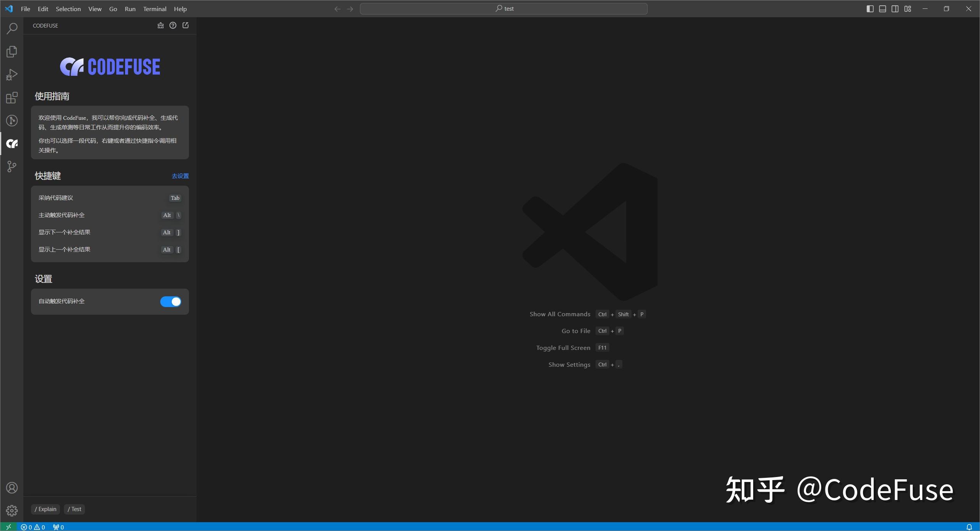Image resolution: width=980 pixels, height=531 pixels.
Task: Click the open-in-new icon in CODEFUSE header
Action: point(186,25)
